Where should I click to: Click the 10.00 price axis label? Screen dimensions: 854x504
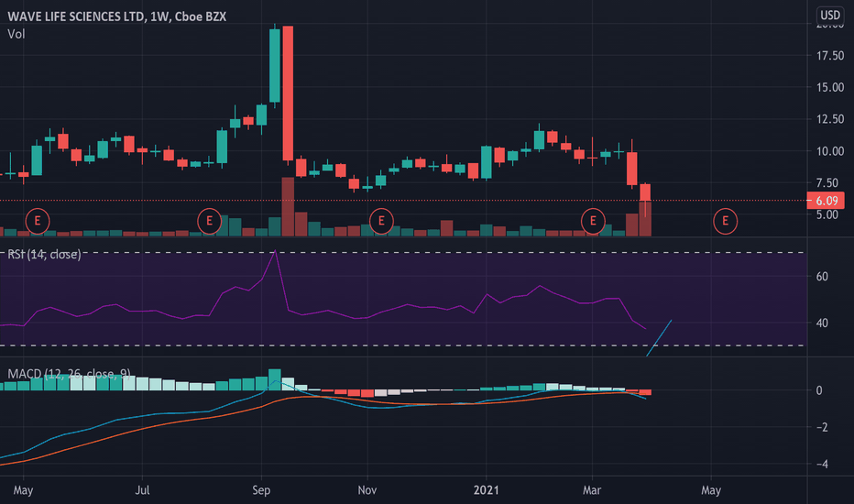coord(830,151)
